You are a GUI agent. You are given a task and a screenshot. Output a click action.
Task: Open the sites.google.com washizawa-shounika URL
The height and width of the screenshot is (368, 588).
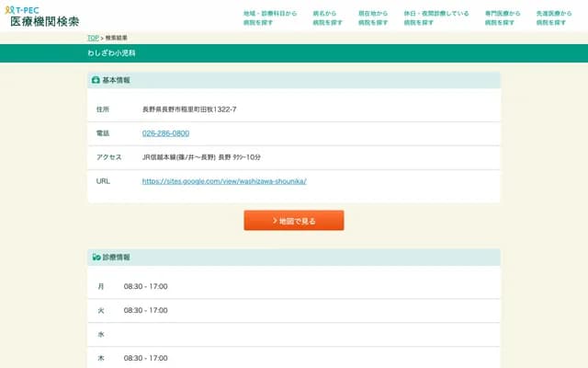coord(224,181)
